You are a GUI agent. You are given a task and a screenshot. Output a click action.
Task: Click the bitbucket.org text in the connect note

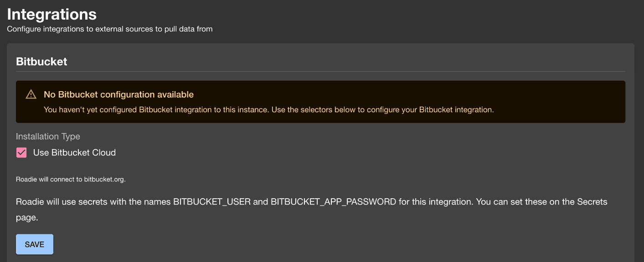pos(104,179)
